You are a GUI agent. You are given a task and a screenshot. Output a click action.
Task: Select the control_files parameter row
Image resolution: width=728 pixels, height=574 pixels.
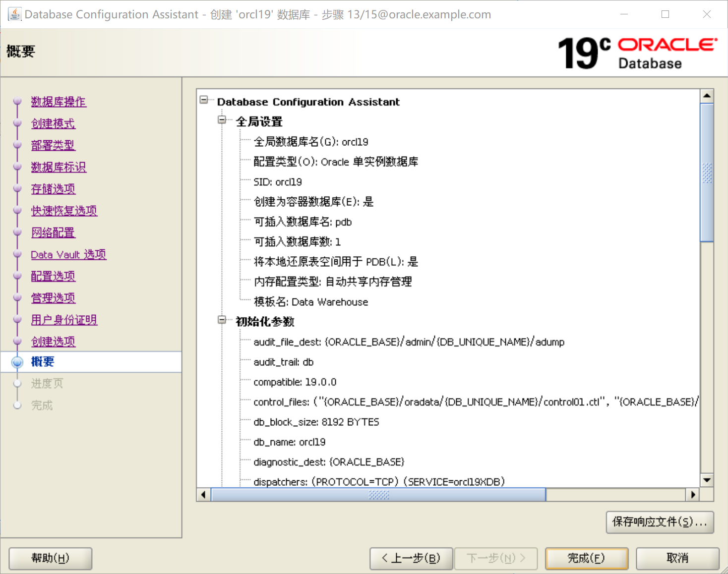click(476, 402)
